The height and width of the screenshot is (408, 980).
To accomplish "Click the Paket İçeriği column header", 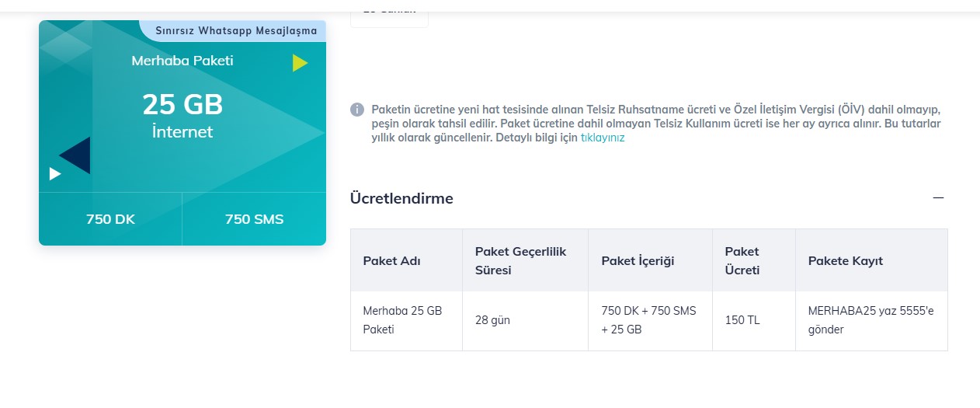I will pos(650,260).
